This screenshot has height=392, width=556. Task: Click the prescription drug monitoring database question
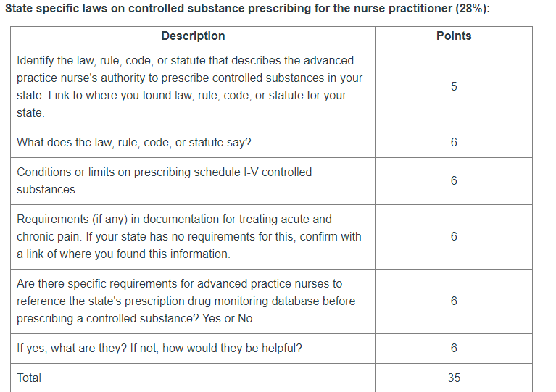(x=186, y=301)
